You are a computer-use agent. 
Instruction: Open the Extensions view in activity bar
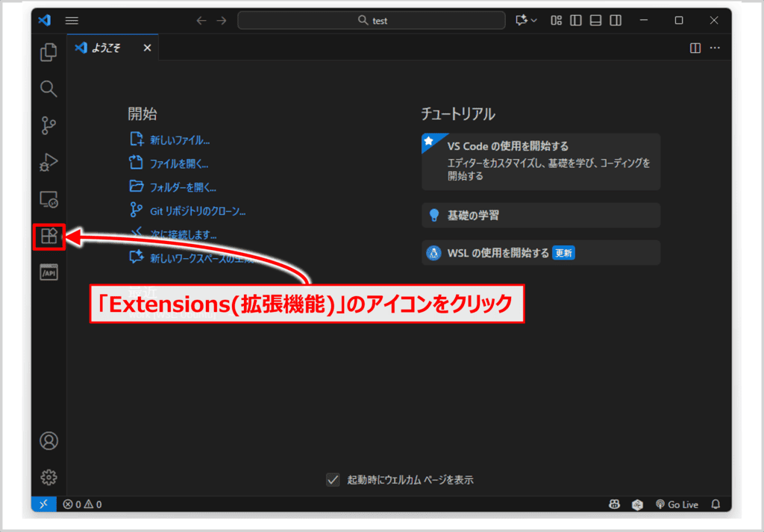[49, 237]
